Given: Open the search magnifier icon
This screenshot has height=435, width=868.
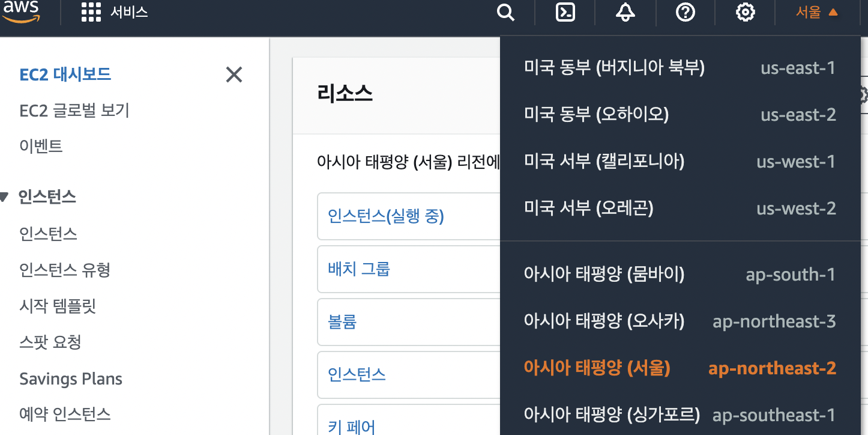Looking at the screenshot, I should [x=506, y=12].
